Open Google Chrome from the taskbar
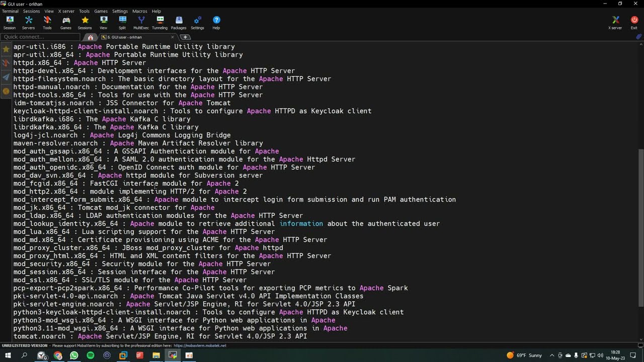 click(x=58, y=355)
